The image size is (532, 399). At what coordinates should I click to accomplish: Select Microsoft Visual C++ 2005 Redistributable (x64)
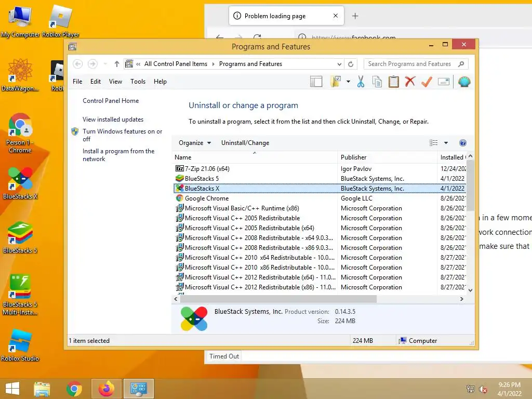(320, 228)
